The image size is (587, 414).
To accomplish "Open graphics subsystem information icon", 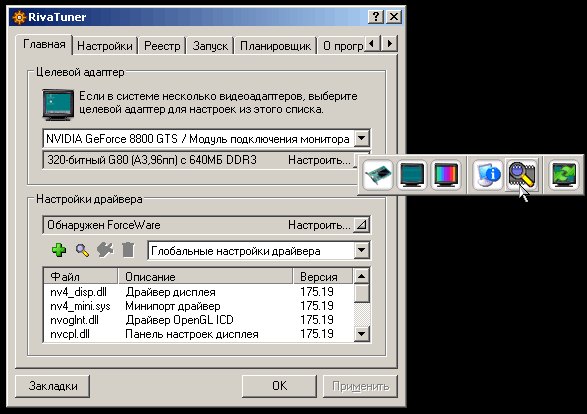I will click(487, 175).
